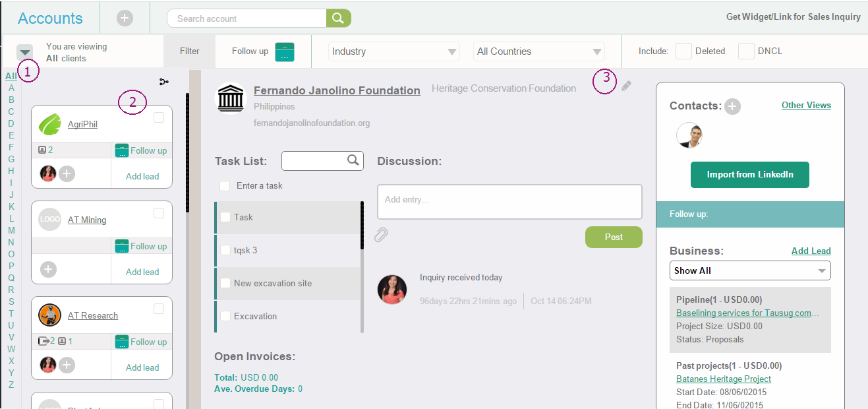Open the Follow up calendar filter icon

pyautogui.click(x=284, y=51)
